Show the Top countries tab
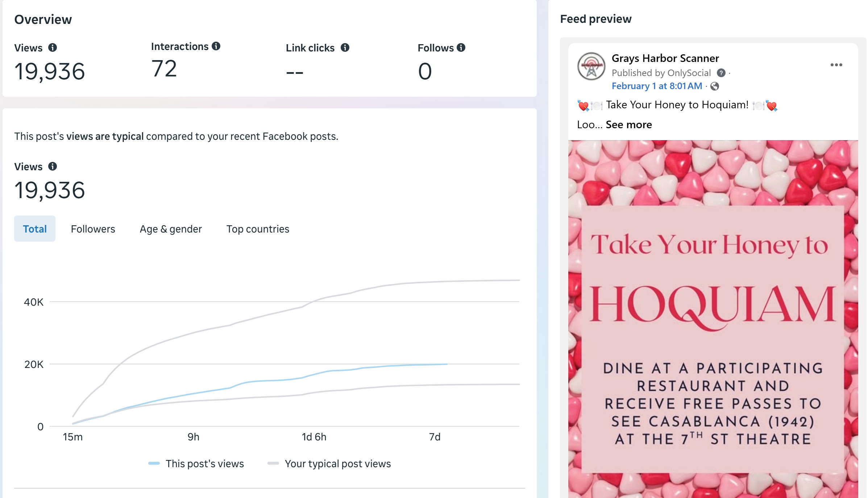Screen dimensions: 868x498 (258, 229)
